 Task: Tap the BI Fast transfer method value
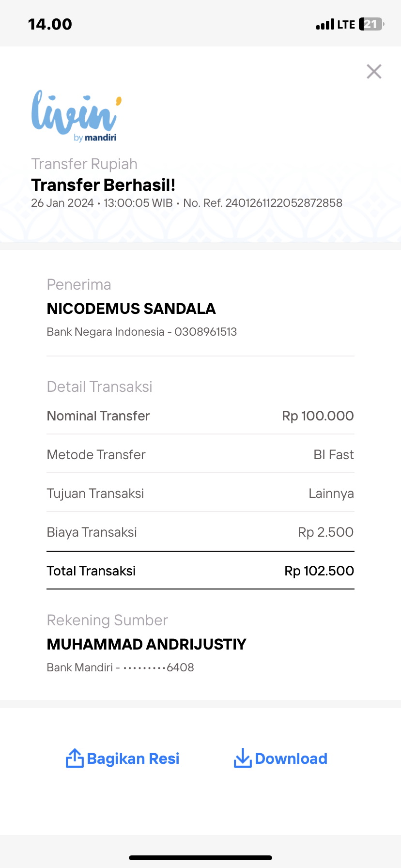tap(334, 454)
